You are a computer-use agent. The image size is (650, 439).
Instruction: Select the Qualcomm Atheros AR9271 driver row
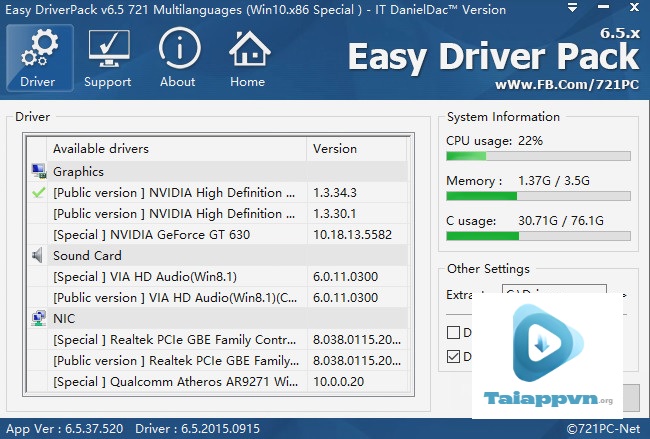point(172,381)
